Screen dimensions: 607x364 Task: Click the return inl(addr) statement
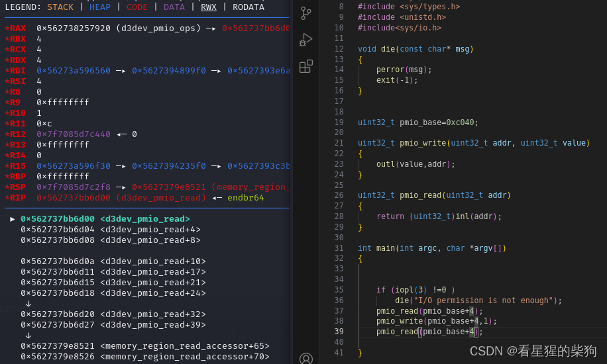pyautogui.click(x=439, y=216)
